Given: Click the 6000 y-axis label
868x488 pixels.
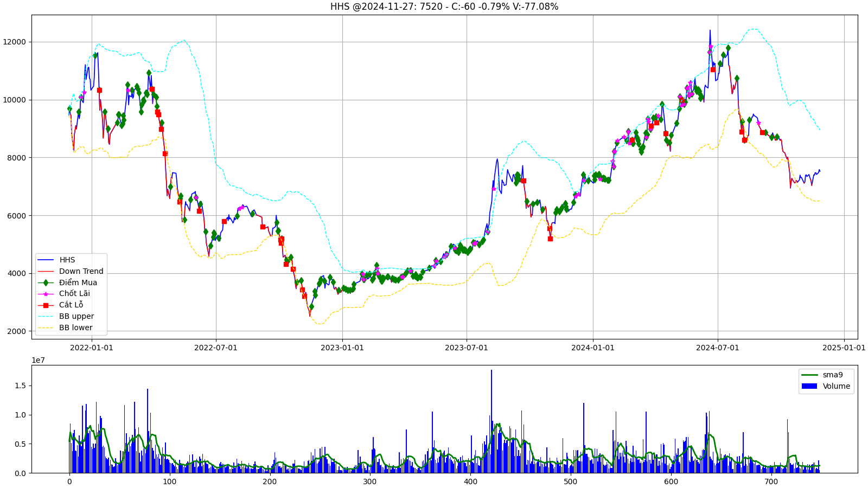Looking at the screenshot, I should [17, 216].
